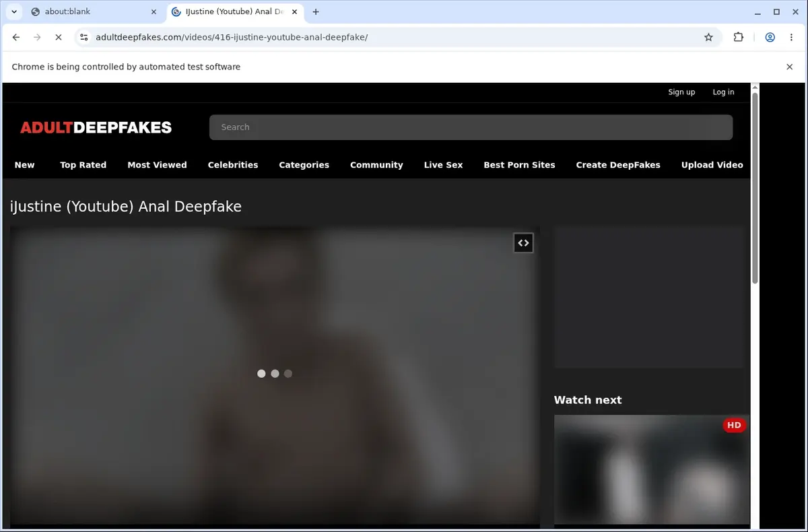The height and width of the screenshot is (532, 808).
Task: Focus the browser address bar URL
Action: coord(232,37)
